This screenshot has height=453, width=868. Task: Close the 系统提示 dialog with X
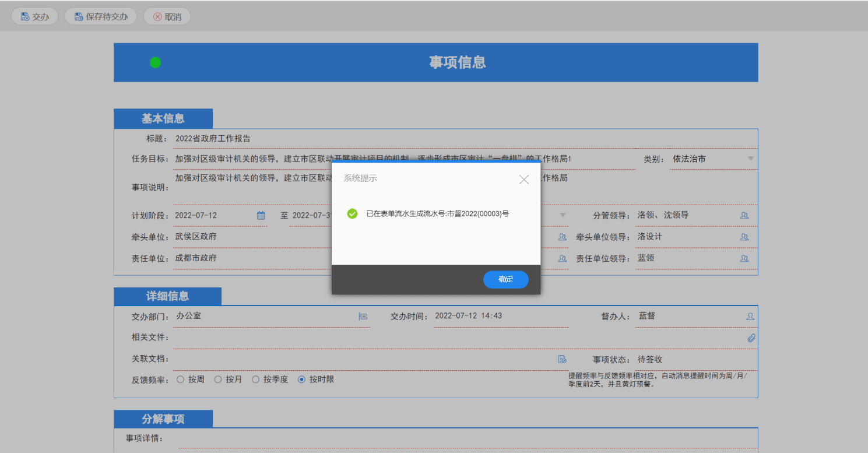(524, 180)
